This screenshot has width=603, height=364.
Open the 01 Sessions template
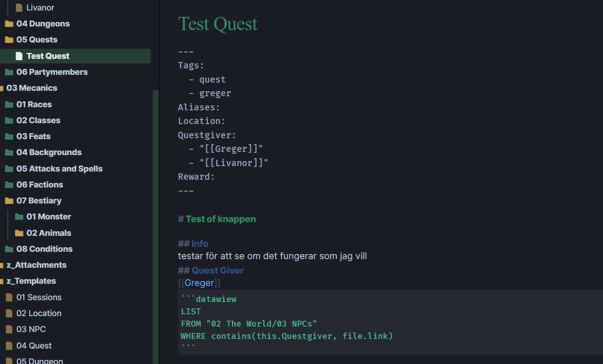(x=39, y=297)
